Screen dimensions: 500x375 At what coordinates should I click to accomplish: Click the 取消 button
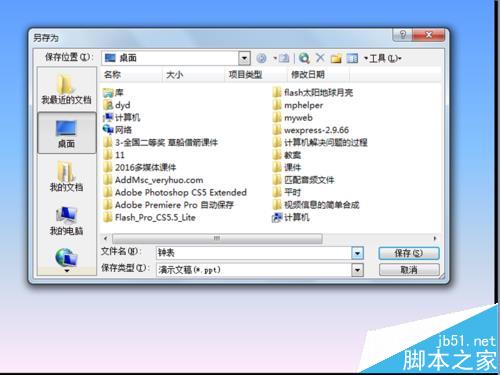point(409,270)
